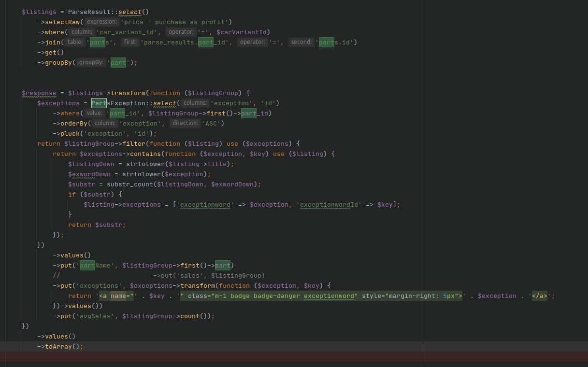Click the if keyword before ($substr)

click(72, 194)
